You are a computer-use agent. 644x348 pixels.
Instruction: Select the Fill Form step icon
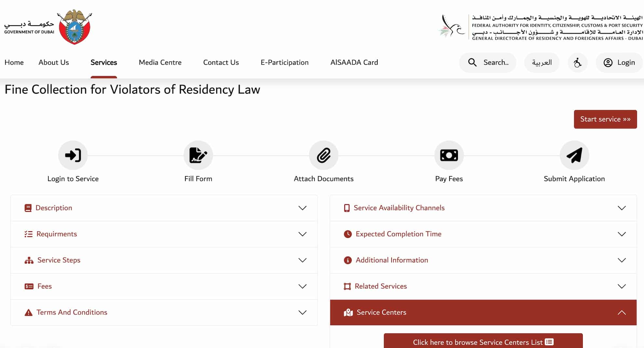point(198,155)
